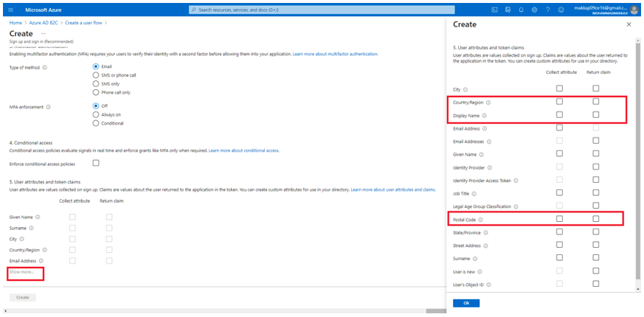Navigate to Home breadcrumb
Viewport: 644px width, 317px height.
pos(16,23)
